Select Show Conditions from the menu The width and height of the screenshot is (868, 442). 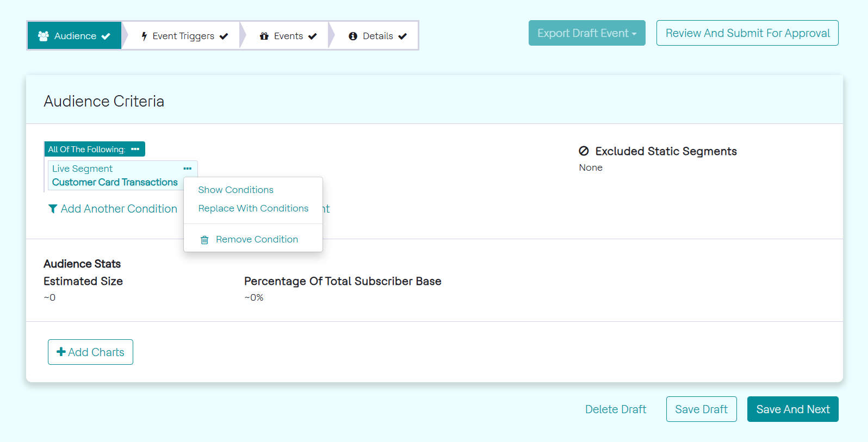(x=235, y=190)
